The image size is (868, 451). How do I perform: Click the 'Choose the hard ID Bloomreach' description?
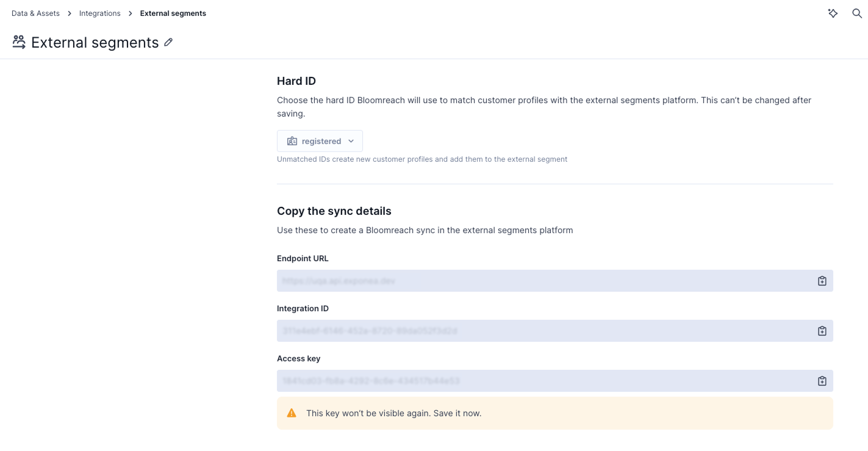[544, 107]
